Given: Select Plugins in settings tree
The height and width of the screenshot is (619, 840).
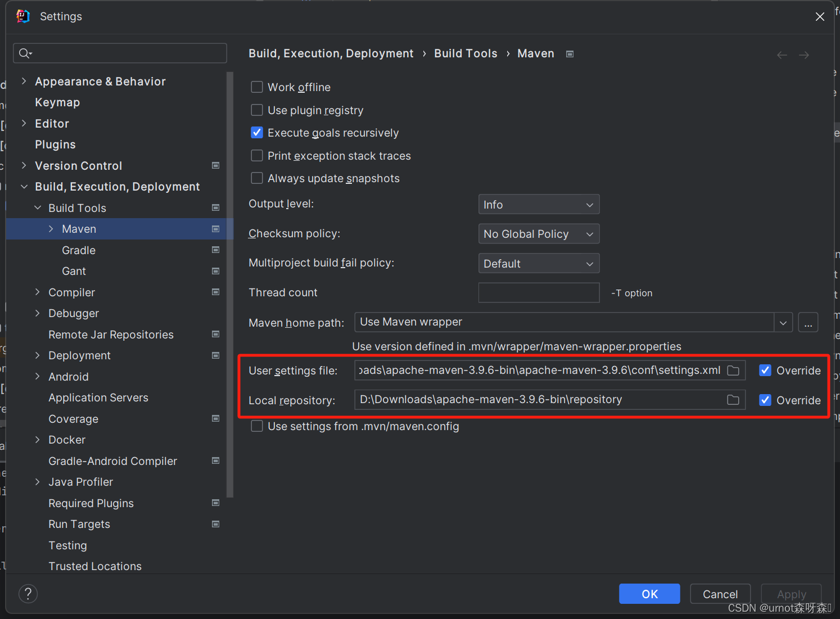Looking at the screenshot, I should pos(55,144).
